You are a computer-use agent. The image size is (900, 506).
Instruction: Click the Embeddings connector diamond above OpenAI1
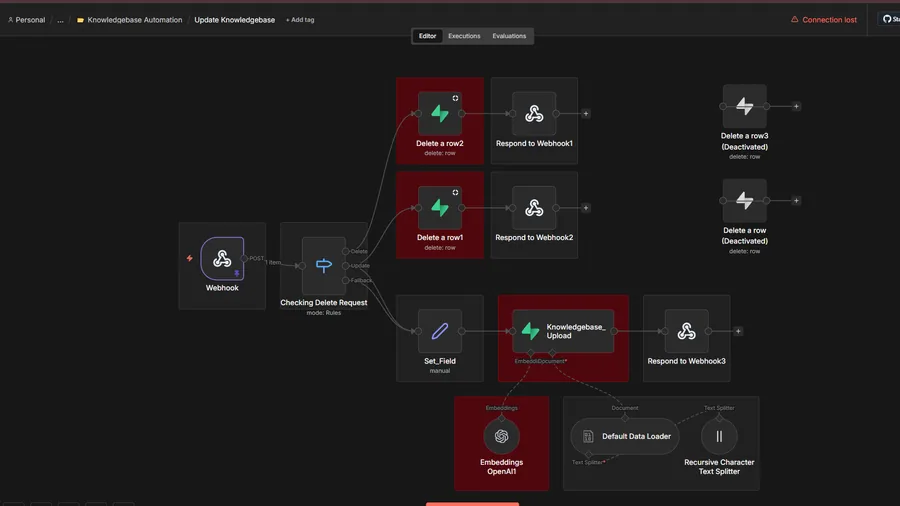502,417
